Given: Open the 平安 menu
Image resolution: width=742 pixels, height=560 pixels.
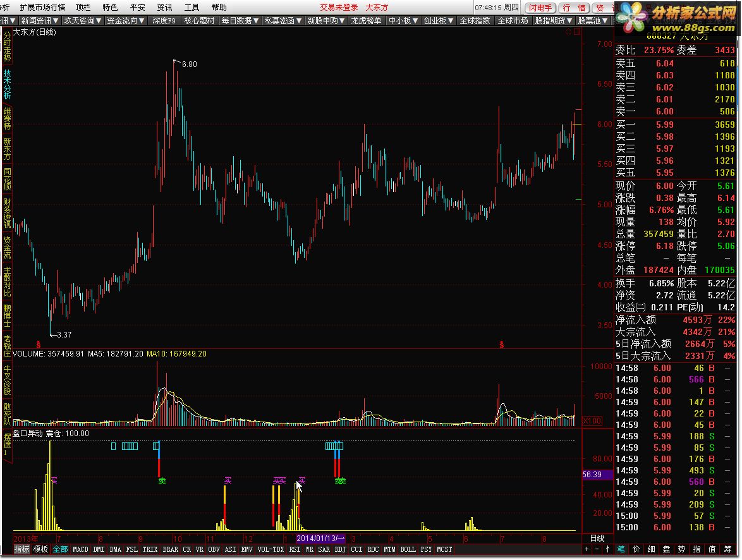Looking at the screenshot, I should [138, 7].
